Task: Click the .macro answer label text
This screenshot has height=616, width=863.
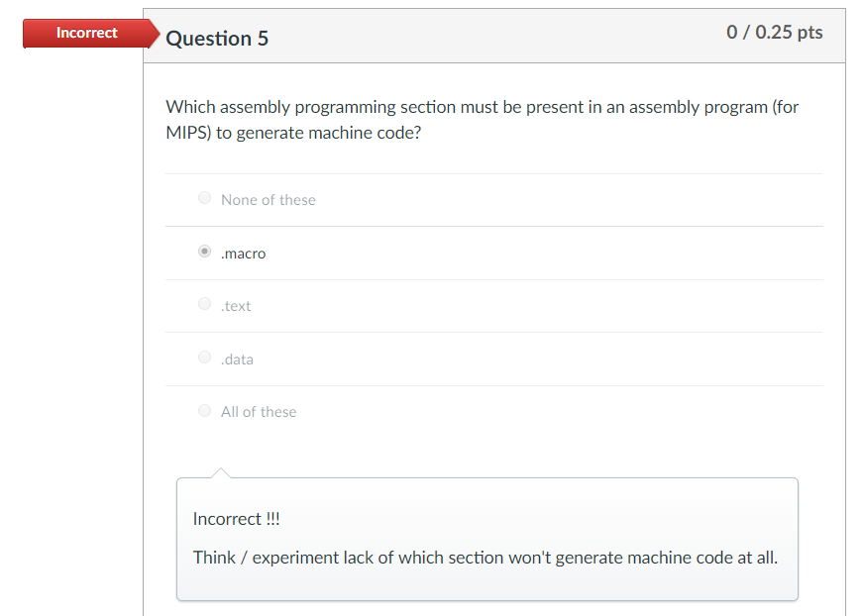Action: click(243, 253)
